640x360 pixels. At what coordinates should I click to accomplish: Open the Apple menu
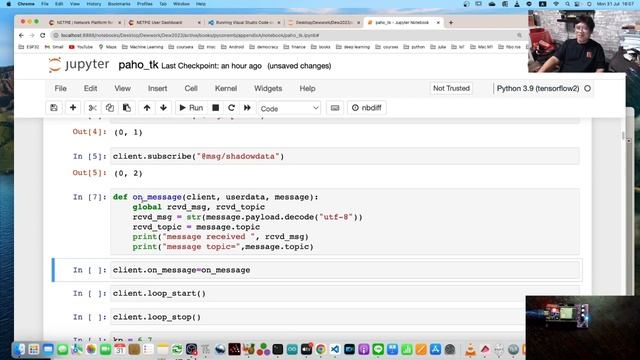click(8, 4)
